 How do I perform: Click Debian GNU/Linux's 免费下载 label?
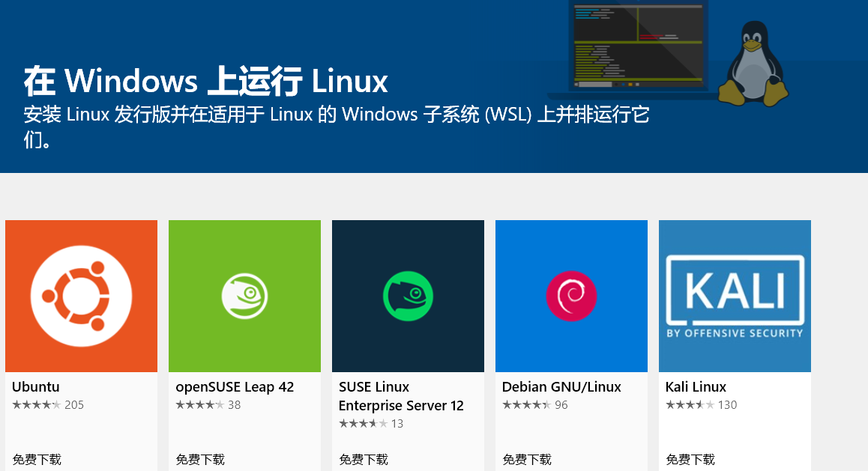point(526,459)
